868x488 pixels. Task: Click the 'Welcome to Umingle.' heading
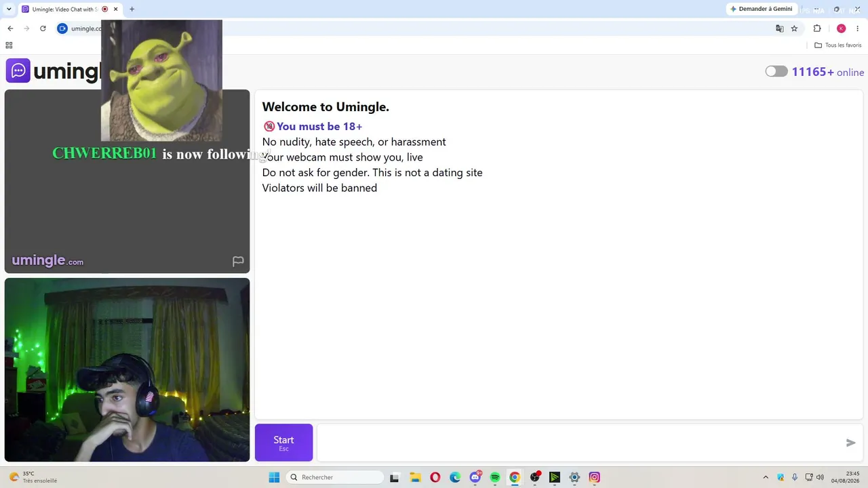pos(325,106)
